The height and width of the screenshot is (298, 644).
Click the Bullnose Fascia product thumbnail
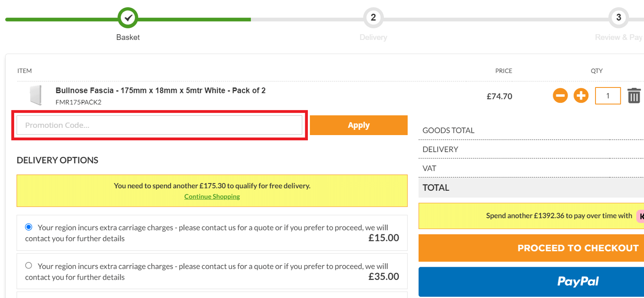coord(35,96)
